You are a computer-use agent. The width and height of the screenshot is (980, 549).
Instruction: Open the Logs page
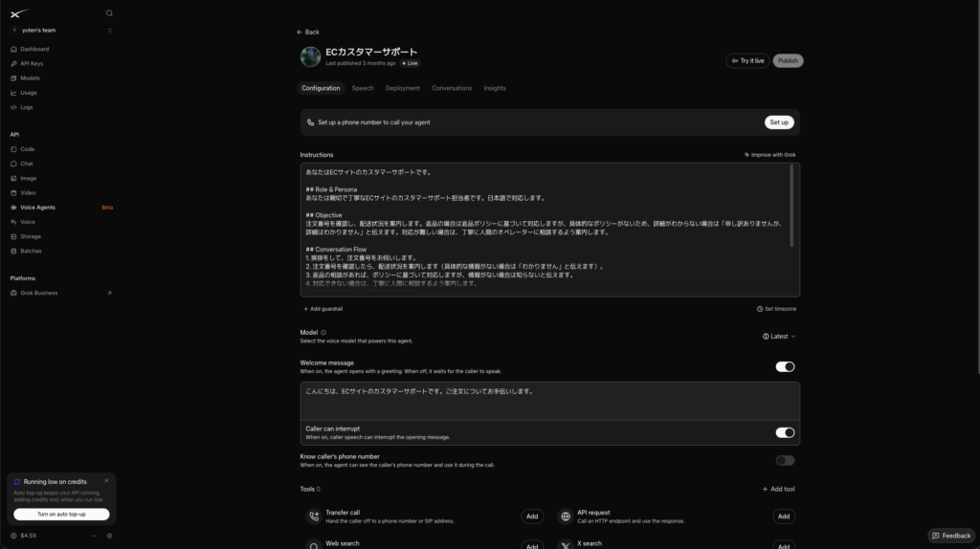26,107
